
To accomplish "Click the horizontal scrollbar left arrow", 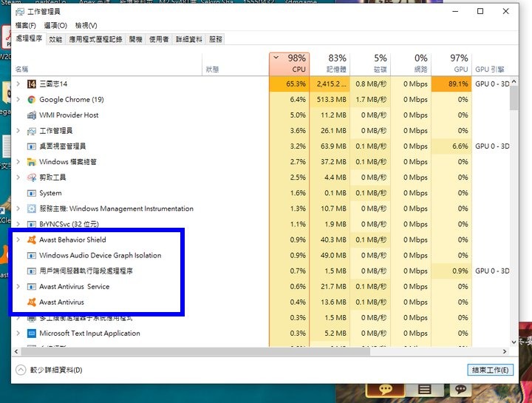I will point(16,351).
